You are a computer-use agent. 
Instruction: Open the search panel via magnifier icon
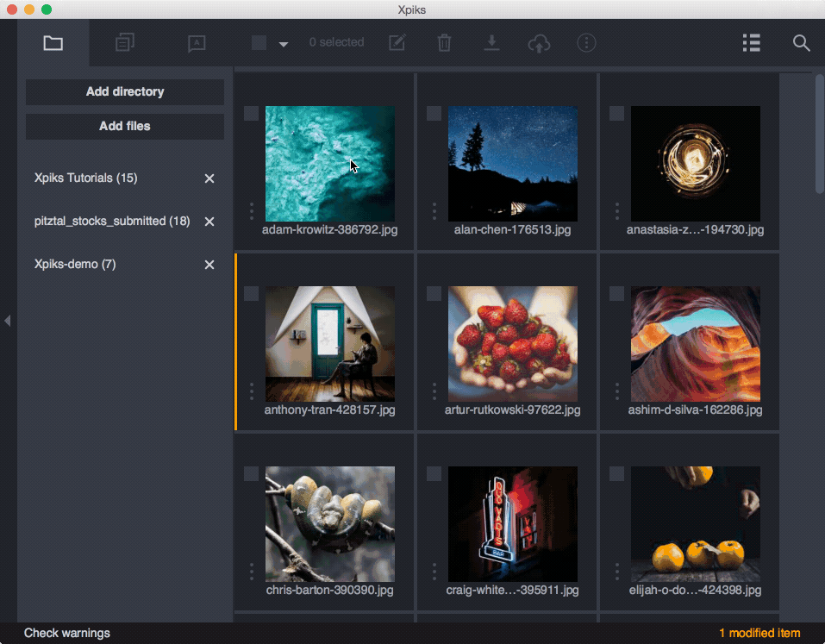click(x=801, y=42)
